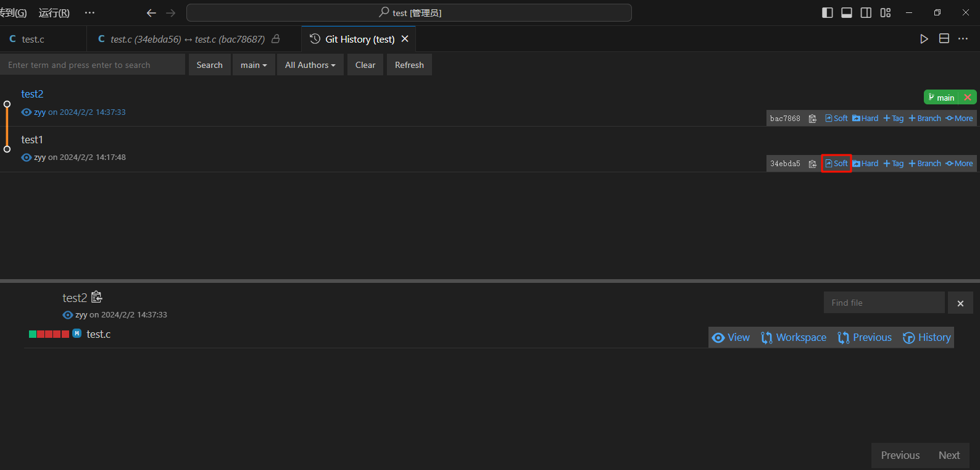Click the test command center search box
This screenshot has height=470, width=980.
click(x=409, y=13)
